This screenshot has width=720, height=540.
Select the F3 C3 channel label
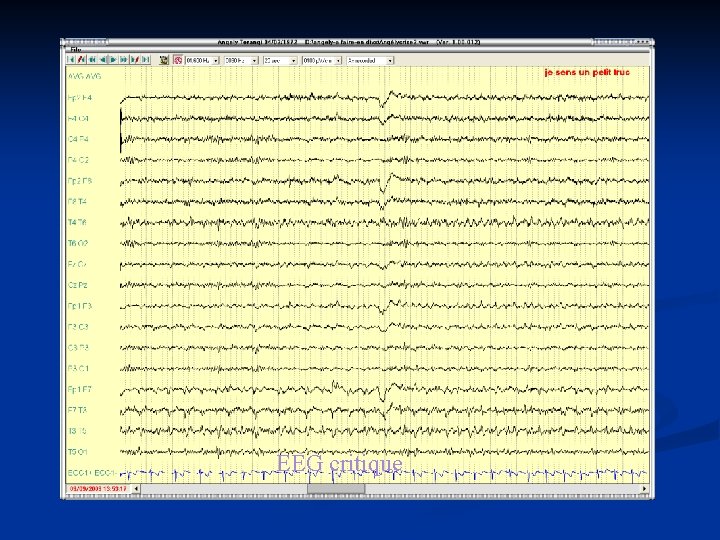pyautogui.click(x=78, y=327)
